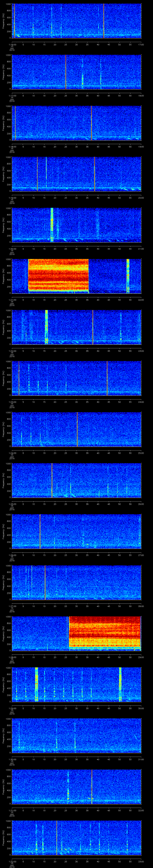
Task: Click the vertical marker at 25 seconds in the 1:17:00 spectrogram
Action: point(66,72)
